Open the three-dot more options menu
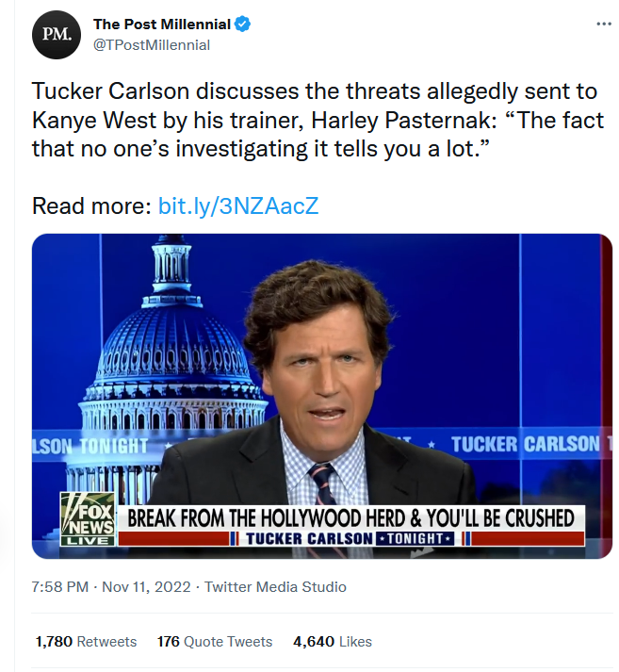Viewport: 619px width, 672px height. [x=604, y=25]
